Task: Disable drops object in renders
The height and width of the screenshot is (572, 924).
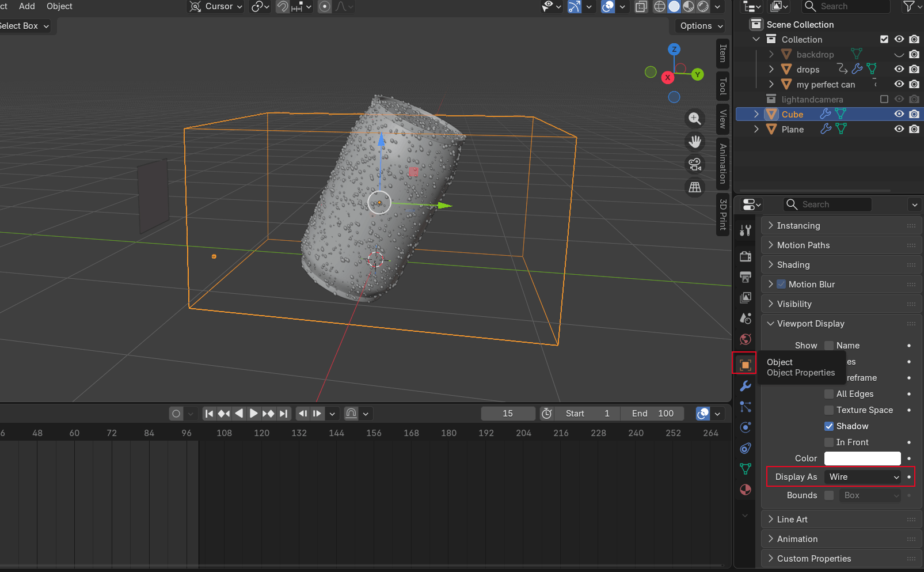Action: pyautogui.click(x=914, y=69)
